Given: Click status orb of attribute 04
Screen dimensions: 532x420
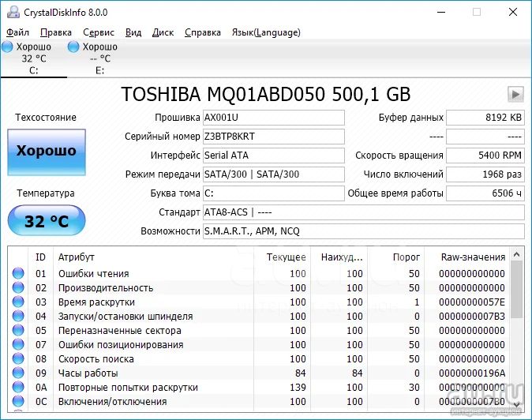Looking at the screenshot, I should [x=18, y=316].
